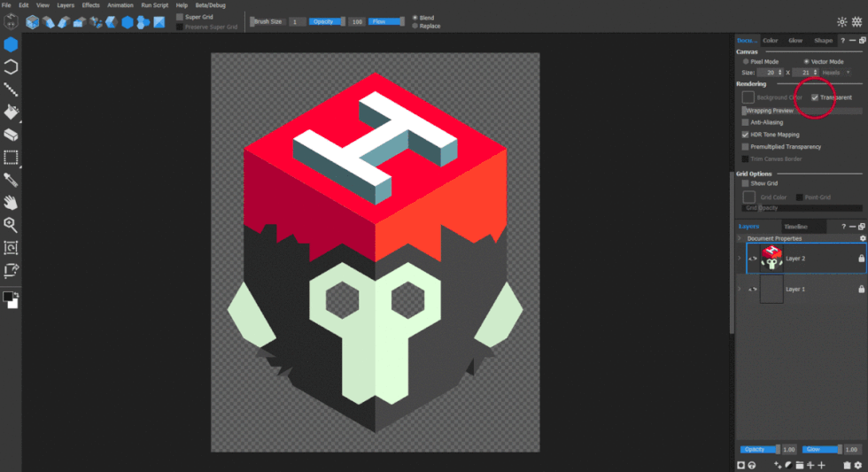
Task: Open the Effects menu
Action: pos(90,5)
